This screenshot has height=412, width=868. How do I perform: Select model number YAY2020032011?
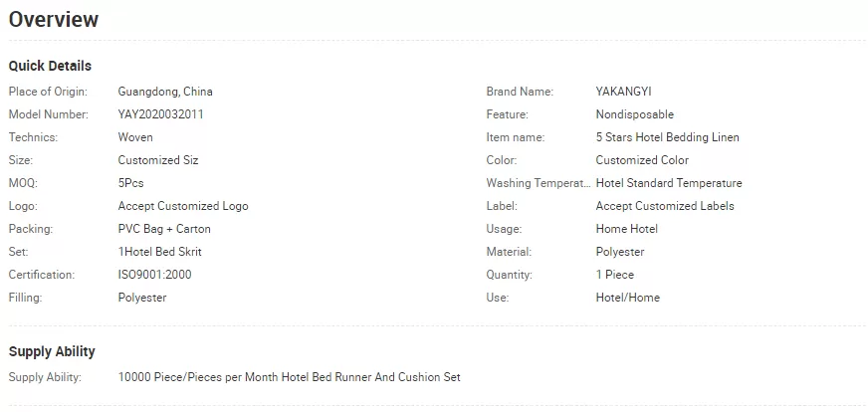point(160,114)
